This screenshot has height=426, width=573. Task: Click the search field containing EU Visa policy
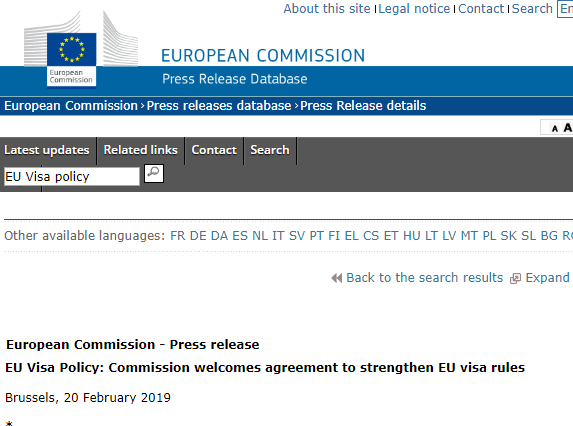point(72,176)
